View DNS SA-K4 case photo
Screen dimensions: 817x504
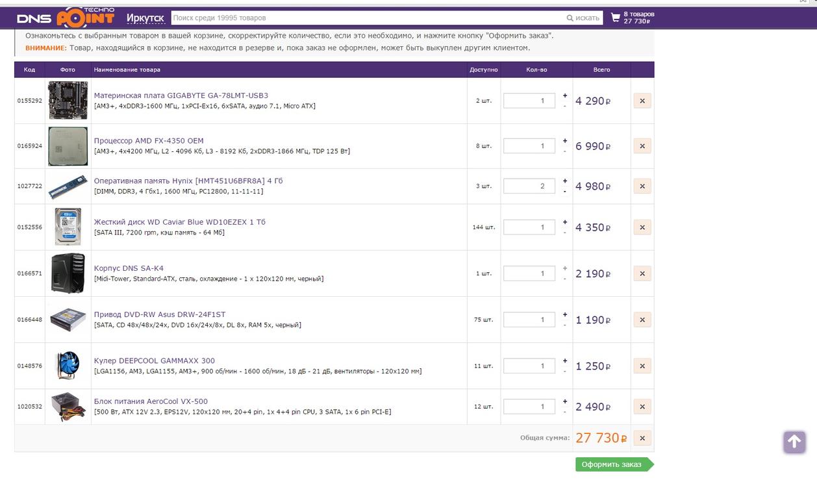coord(68,273)
